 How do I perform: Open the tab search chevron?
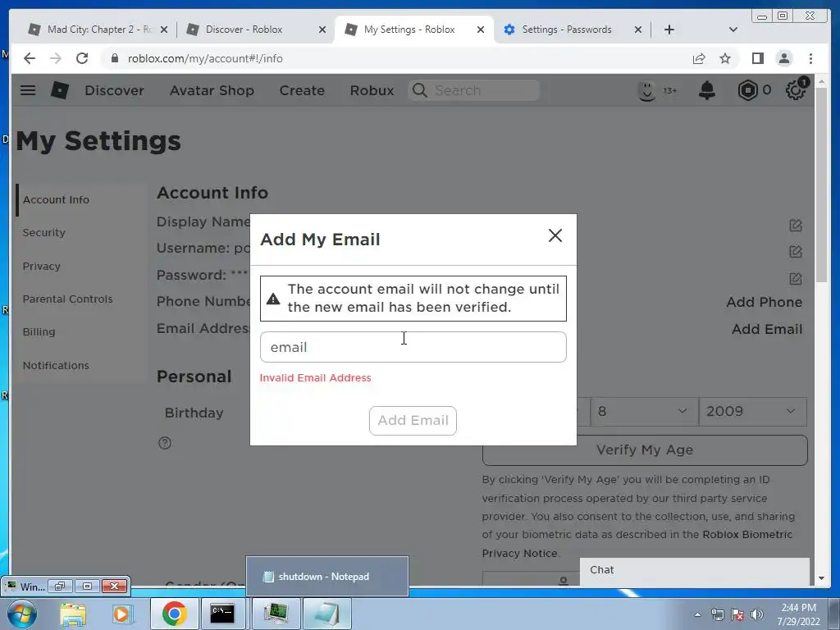pyautogui.click(x=733, y=30)
